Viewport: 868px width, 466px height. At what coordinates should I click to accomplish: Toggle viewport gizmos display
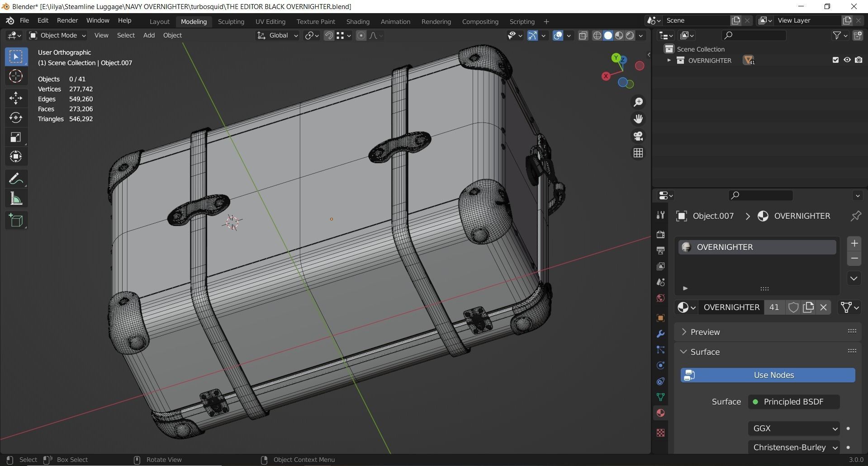(x=532, y=35)
